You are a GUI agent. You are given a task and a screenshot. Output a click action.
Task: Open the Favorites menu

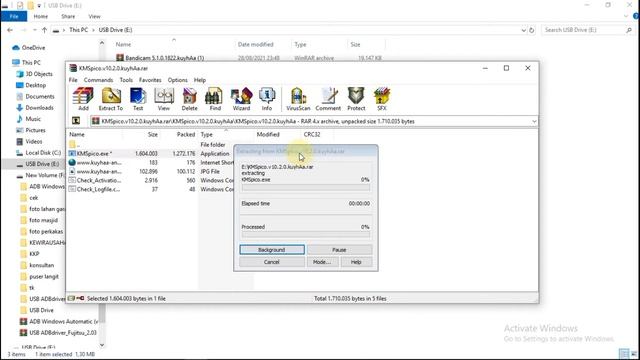point(150,80)
